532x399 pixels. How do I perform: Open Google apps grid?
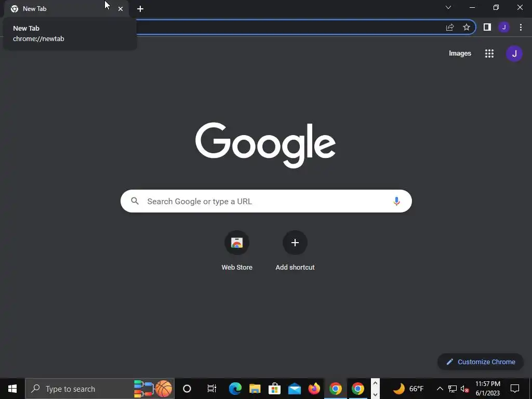coord(489,54)
